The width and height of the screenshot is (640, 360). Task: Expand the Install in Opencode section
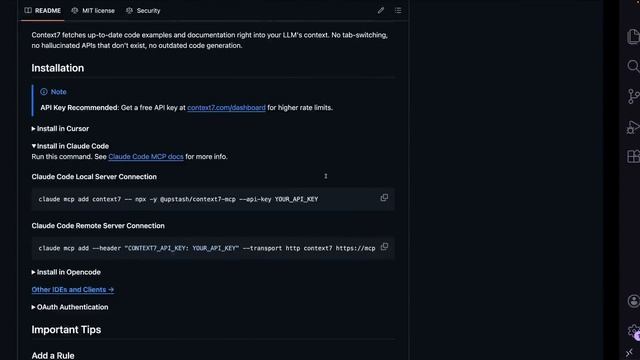coord(66,272)
